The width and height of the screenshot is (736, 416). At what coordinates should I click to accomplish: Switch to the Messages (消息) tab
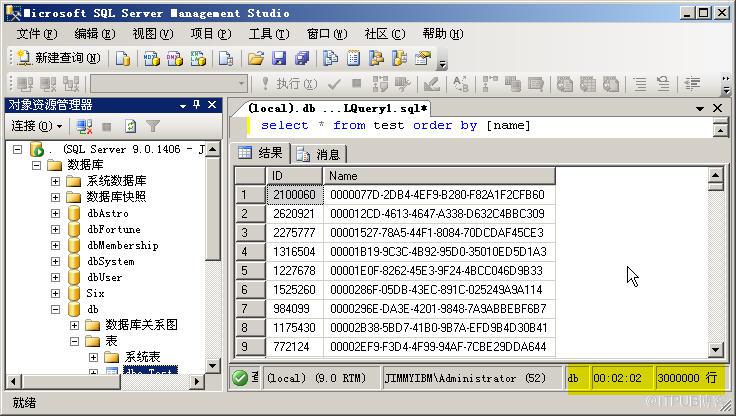[319, 154]
